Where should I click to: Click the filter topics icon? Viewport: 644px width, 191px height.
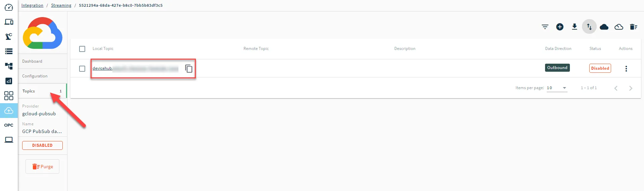[545, 27]
